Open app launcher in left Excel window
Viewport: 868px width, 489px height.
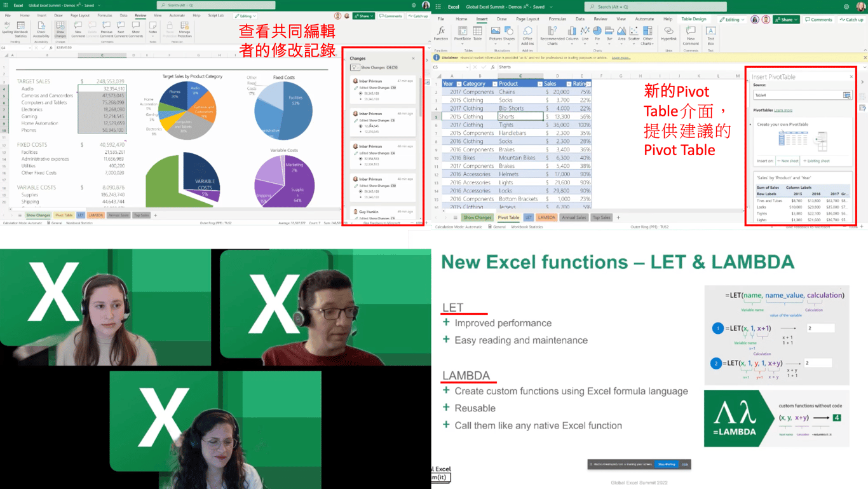coord(6,5)
